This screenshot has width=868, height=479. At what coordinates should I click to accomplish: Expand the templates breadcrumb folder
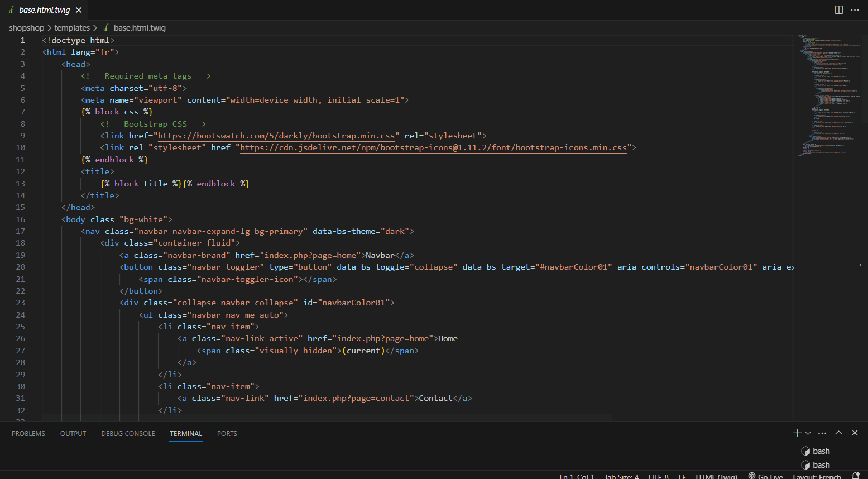(72, 28)
